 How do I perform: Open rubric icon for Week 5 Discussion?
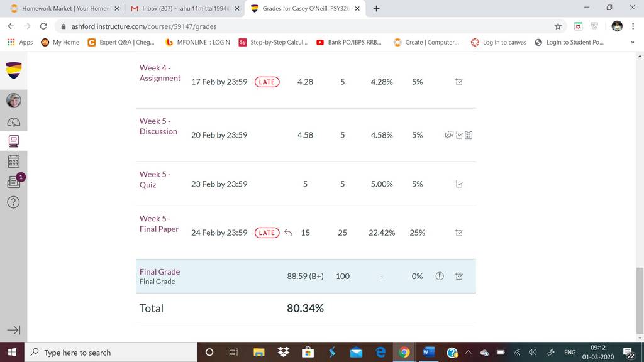469,134
